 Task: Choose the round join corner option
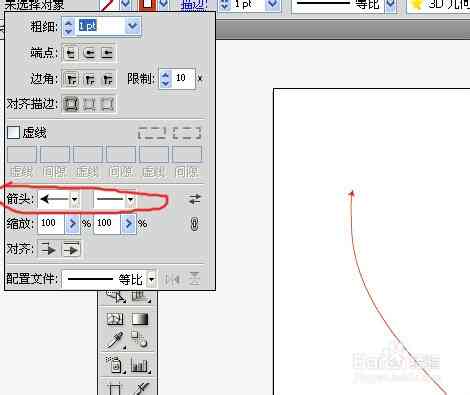click(x=89, y=79)
